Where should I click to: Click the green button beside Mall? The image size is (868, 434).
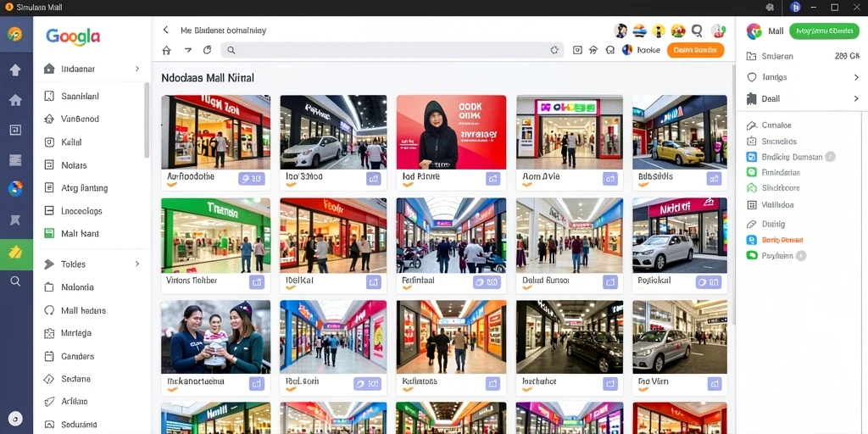pos(824,31)
